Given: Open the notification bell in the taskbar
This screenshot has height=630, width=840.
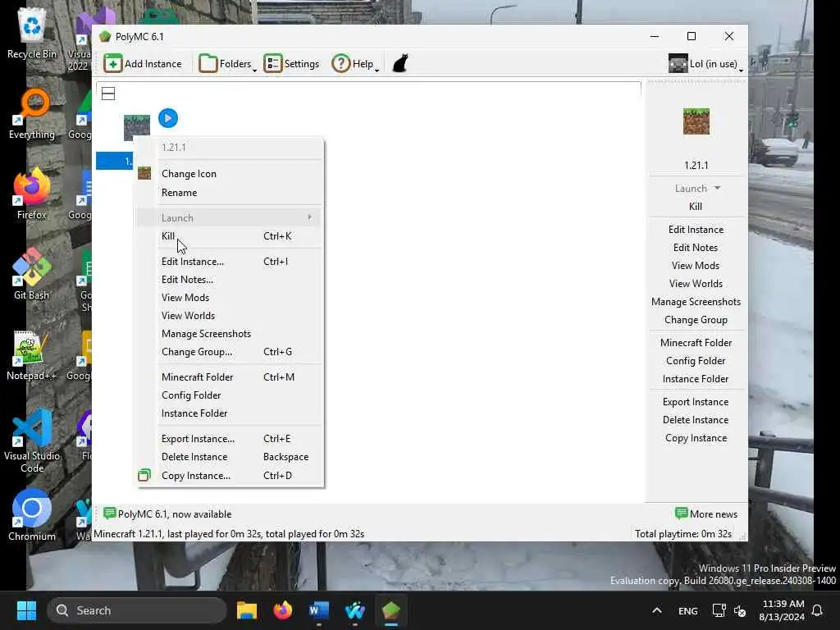Looking at the screenshot, I should point(817,610).
